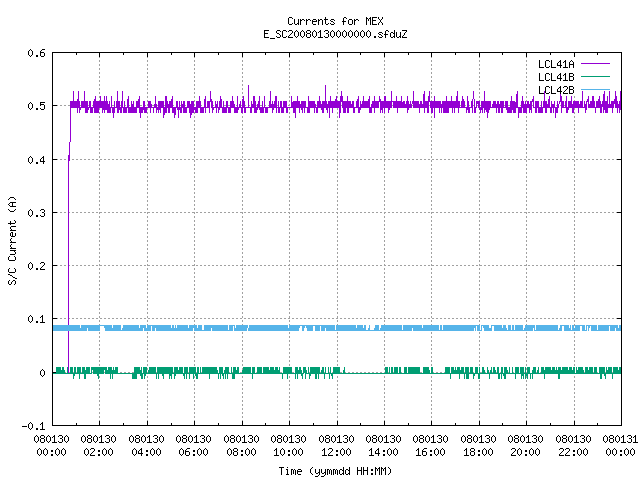Click the y-axis tick value 0.2

coord(36,266)
